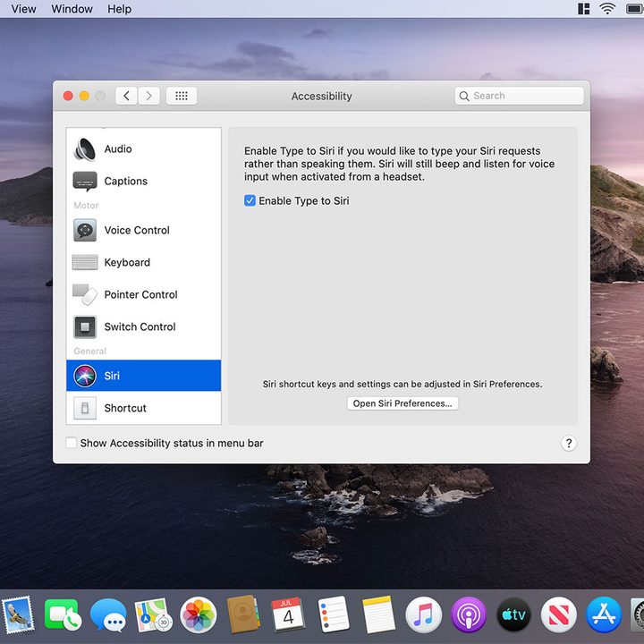The width and height of the screenshot is (644, 644).
Task: Select Switch Control in the sidebar
Action: tap(143, 326)
